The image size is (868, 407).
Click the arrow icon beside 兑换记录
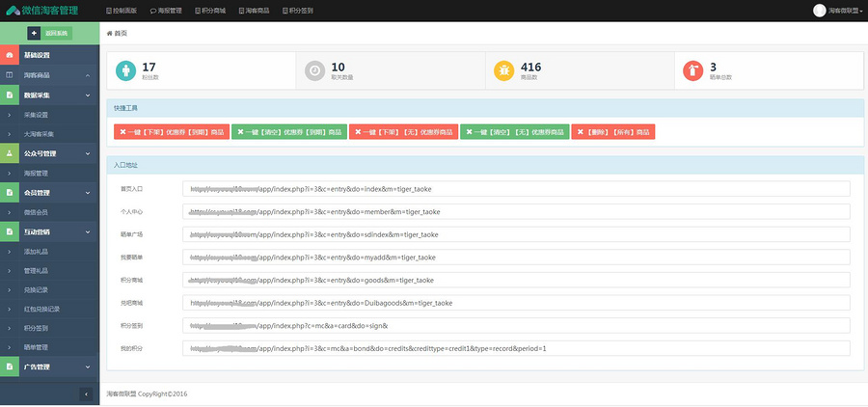tap(10, 289)
